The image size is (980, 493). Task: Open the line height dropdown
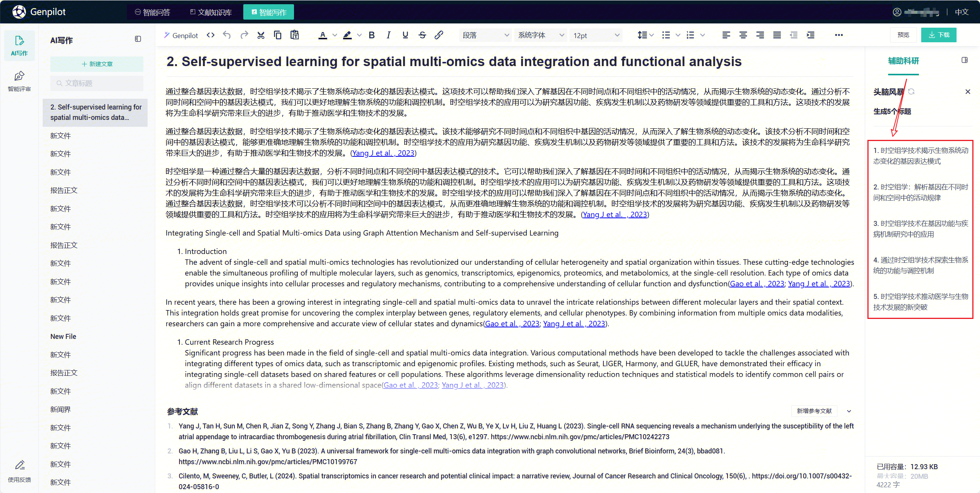coord(645,35)
